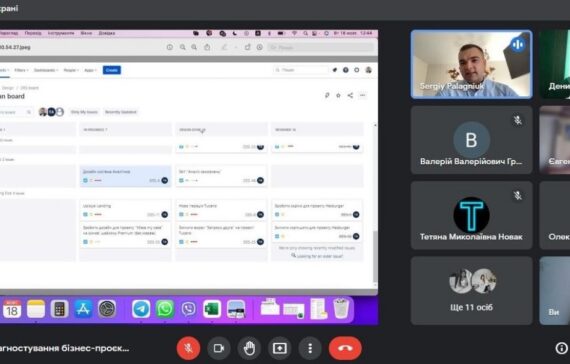Unmute the microphone in Meet controls

point(188,348)
